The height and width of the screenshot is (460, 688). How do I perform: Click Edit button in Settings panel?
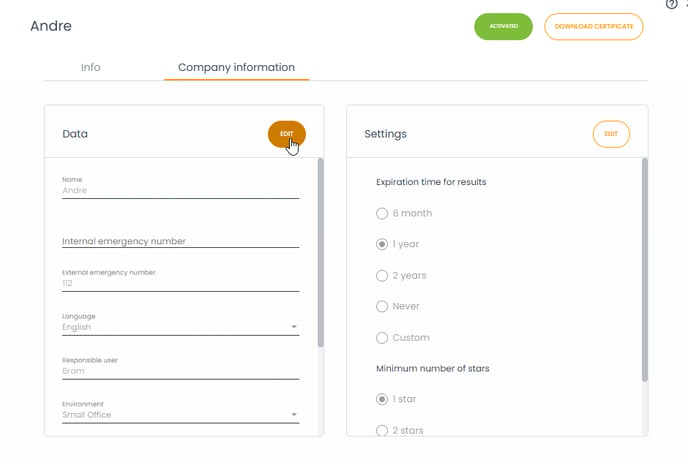point(611,134)
